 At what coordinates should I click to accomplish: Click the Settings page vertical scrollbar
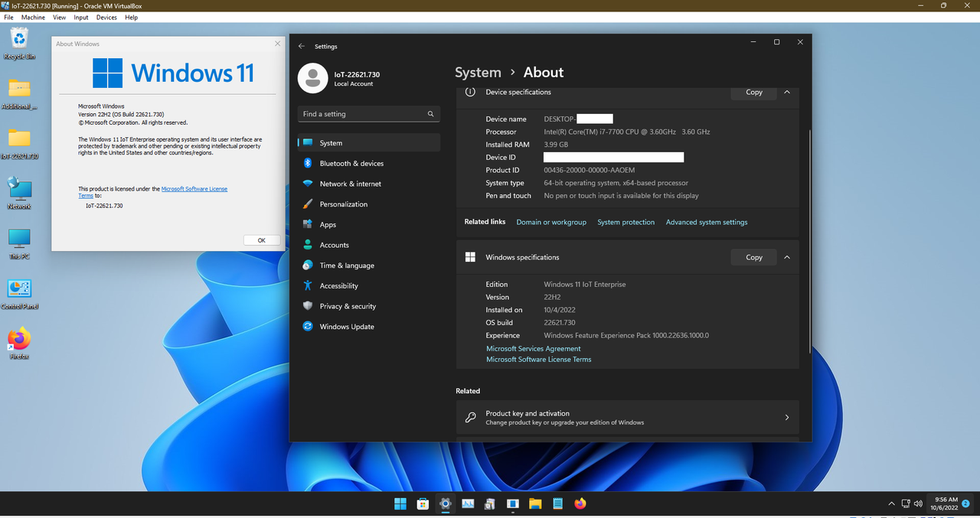810,241
